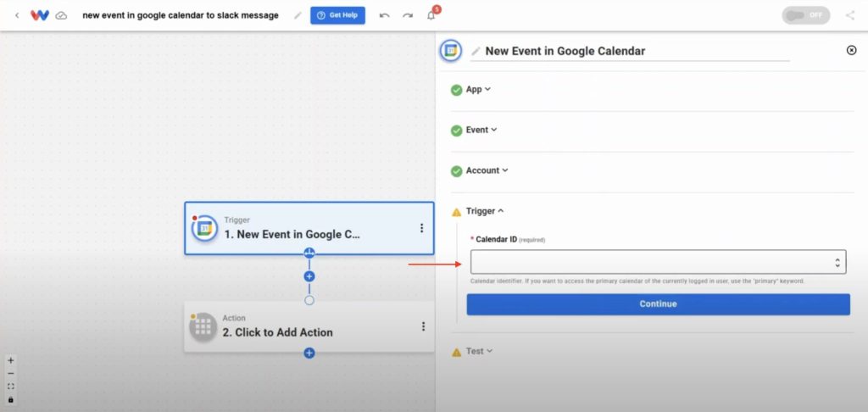Click the Account section green checkmark
Viewport: 868px width, 412px height.
tap(456, 171)
